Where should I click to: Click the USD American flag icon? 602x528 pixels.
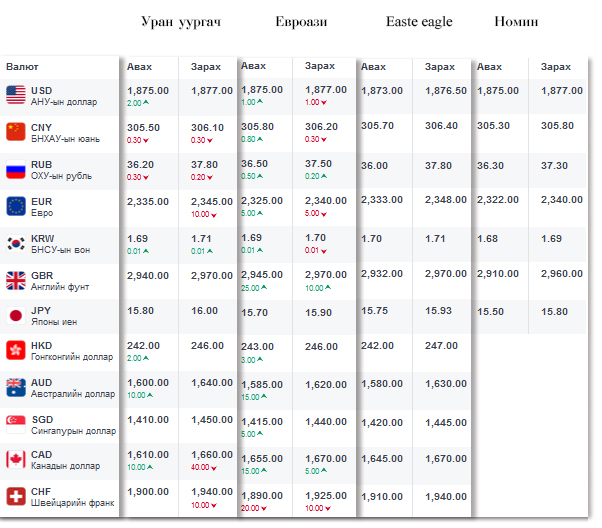click(16, 95)
